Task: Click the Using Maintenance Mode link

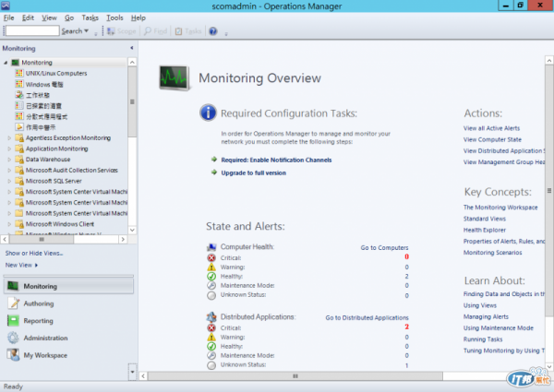Action: (499, 327)
